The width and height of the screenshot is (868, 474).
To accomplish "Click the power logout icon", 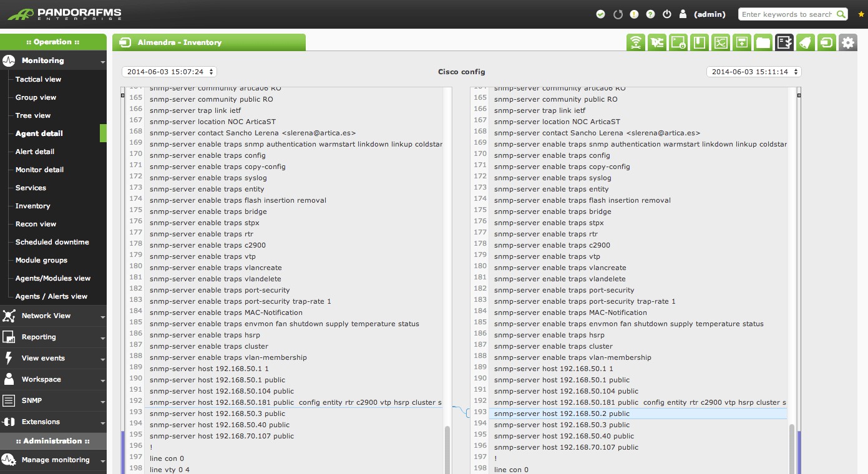I will click(x=666, y=14).
